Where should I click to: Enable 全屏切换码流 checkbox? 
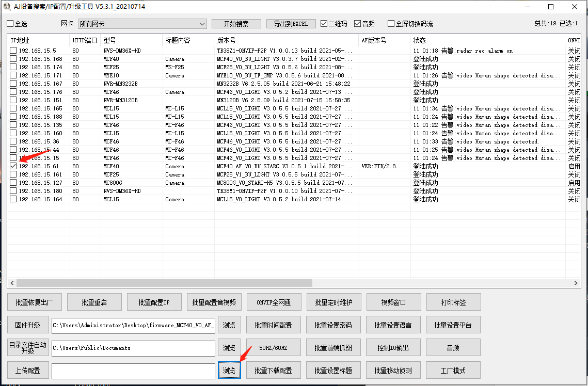(x=391, y=24)
